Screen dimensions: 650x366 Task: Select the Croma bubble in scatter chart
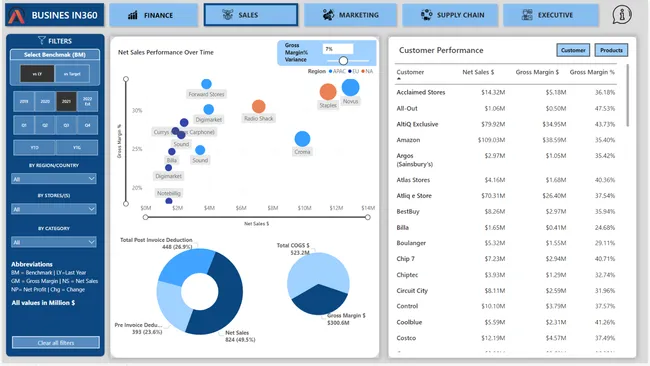click(x=302, y=139)
